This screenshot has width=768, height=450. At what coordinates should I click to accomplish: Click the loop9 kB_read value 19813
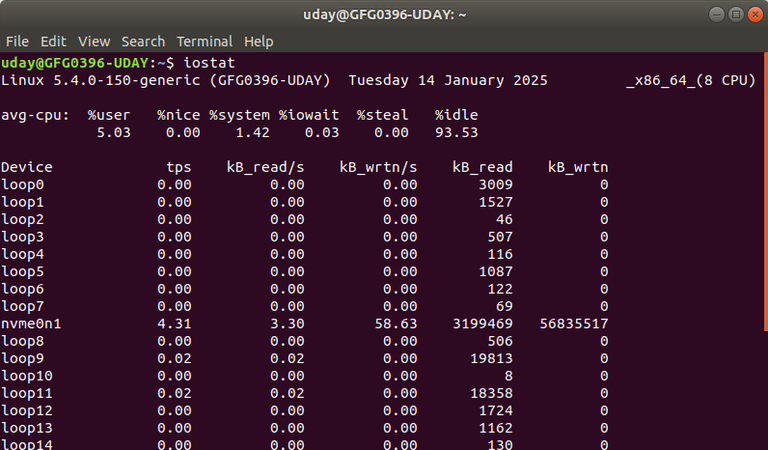[491, 358]
